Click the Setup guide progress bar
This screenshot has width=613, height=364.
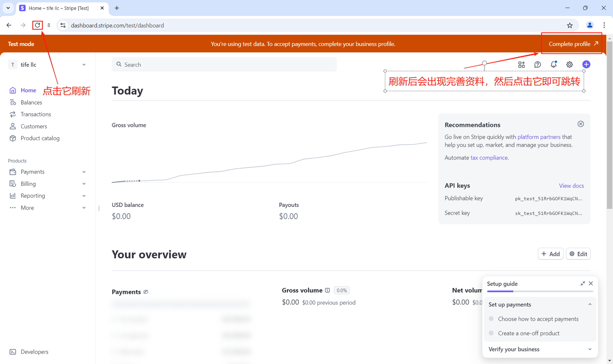[x=540, y=291]
